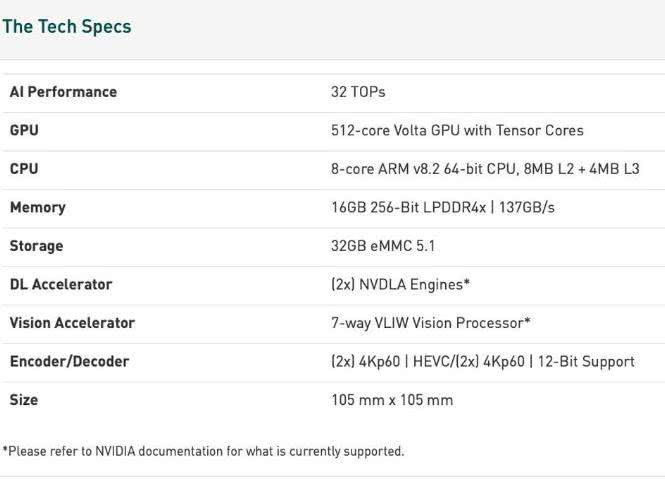Click 7-way VLIW Vision Processor text
Screen dimensions: 665x479
[x=430, y=323]
